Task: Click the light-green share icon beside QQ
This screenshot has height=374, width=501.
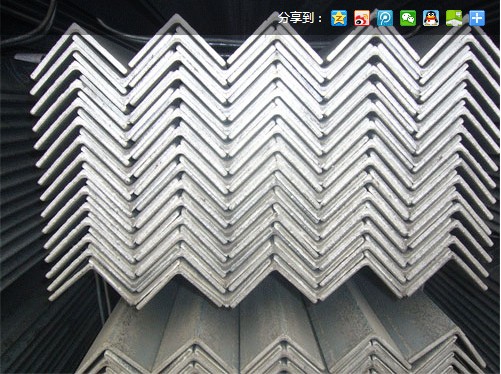Action: pos(454,18)
